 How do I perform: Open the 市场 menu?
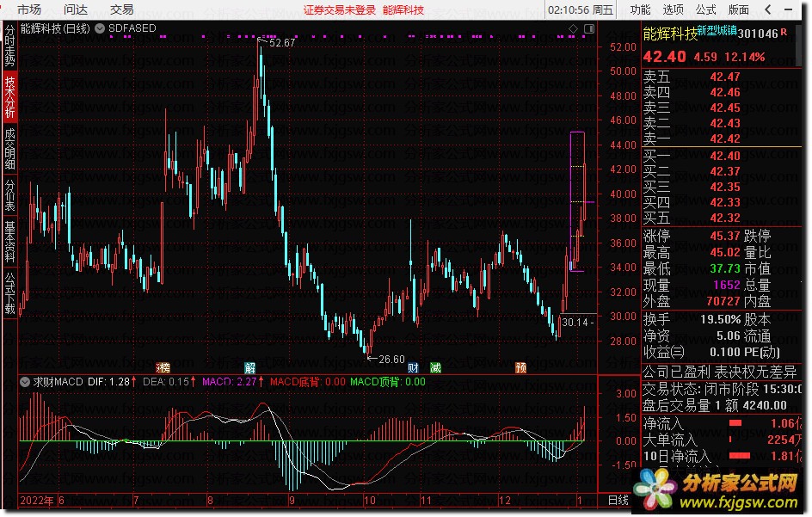click(x=29, y=9)
